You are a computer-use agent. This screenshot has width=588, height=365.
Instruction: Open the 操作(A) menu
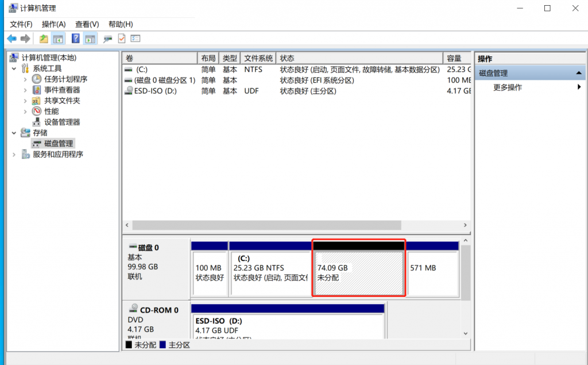(x=53, y=24)
